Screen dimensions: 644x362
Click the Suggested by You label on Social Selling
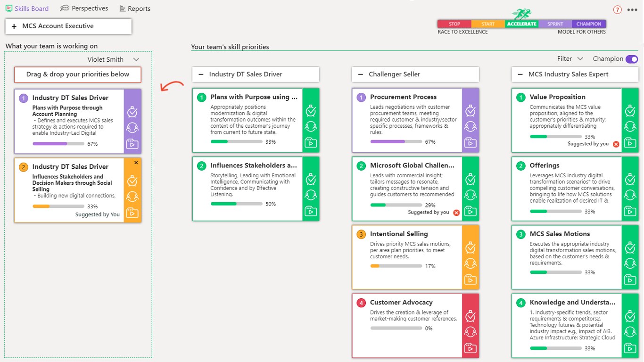(98, 214)
